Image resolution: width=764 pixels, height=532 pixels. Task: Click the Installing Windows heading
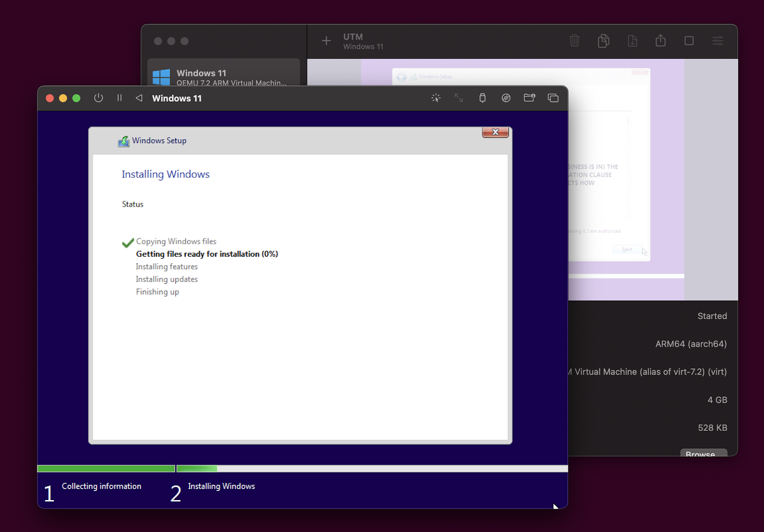point(166,174)
